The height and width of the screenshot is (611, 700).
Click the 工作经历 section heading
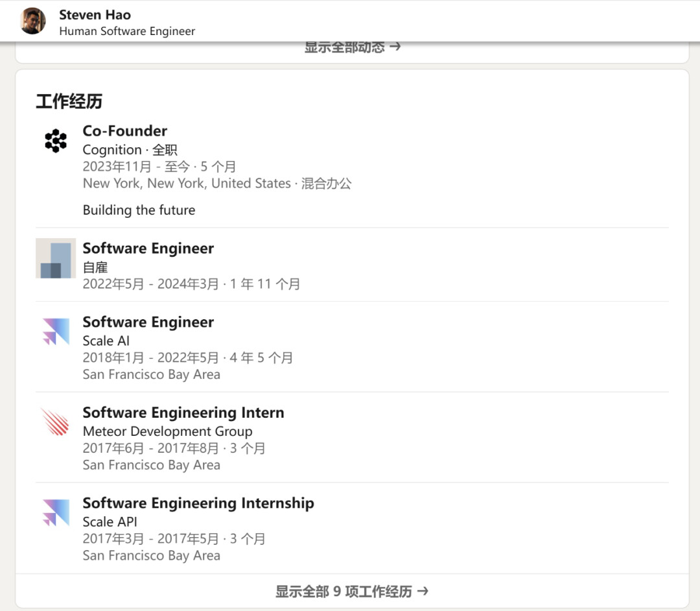[x=69, y=101]
